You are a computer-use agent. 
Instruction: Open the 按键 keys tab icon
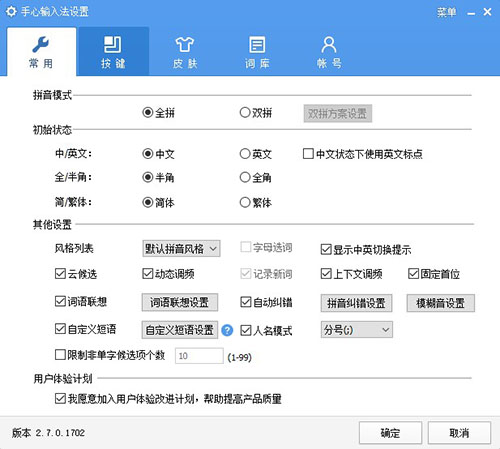point(113,45)
